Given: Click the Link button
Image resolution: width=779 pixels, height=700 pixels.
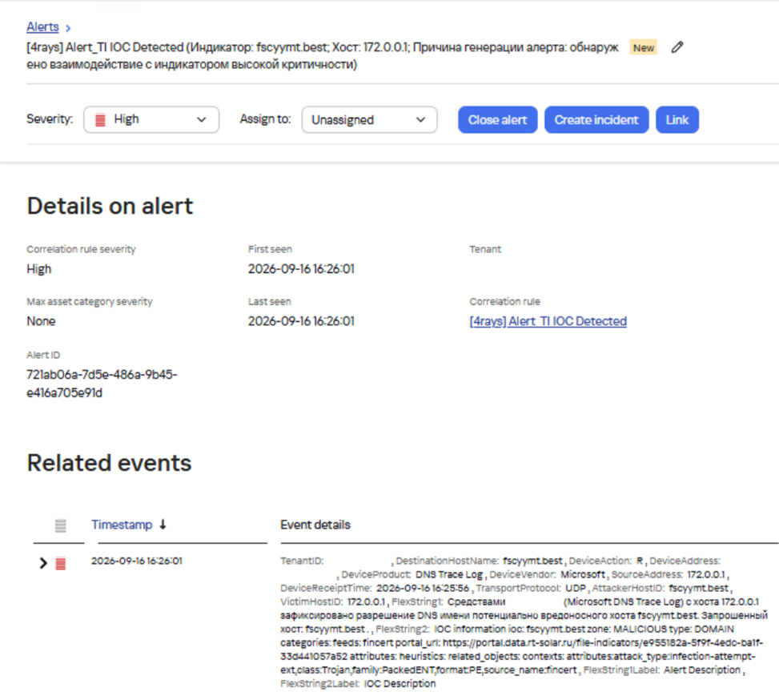Looking at the screenshot, I should (677, 120).
